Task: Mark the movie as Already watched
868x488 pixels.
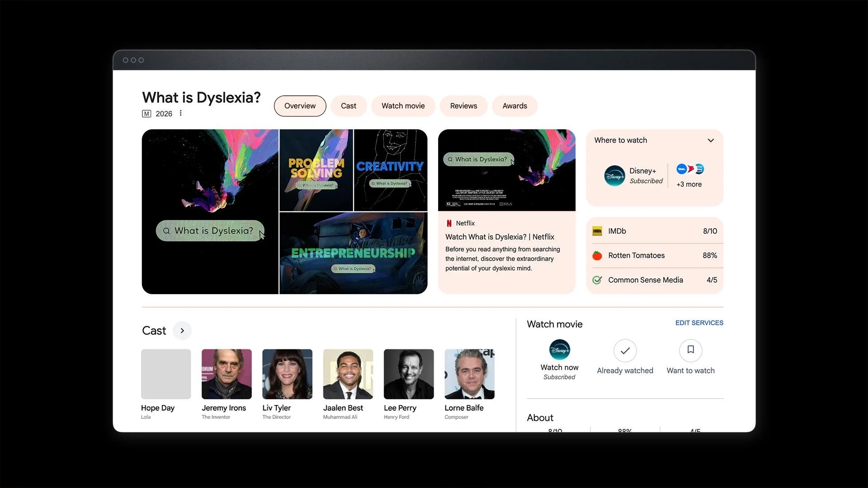Action: [625, 351]
